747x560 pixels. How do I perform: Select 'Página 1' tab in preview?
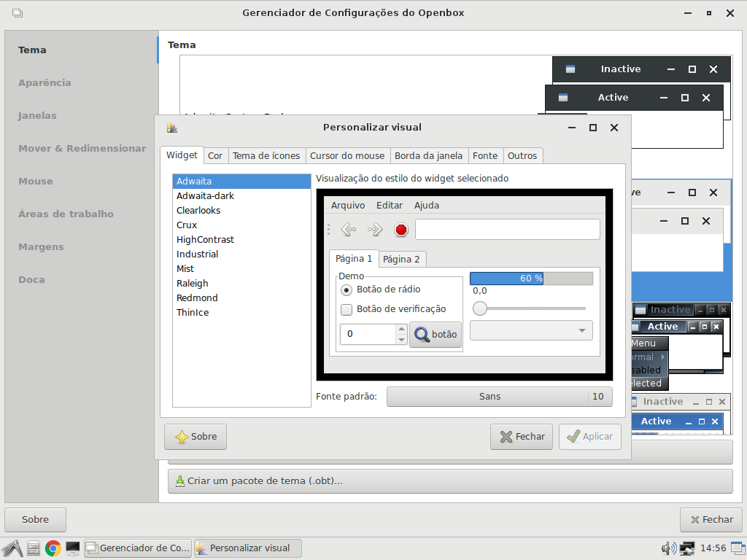coord(354,259)
